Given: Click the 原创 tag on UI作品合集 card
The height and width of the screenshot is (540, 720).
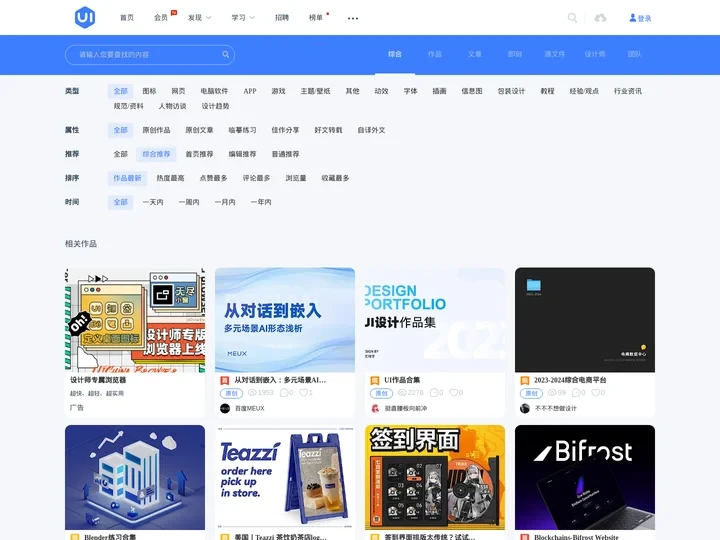Looking at the screenshot, I should click(x=382, y=393).
